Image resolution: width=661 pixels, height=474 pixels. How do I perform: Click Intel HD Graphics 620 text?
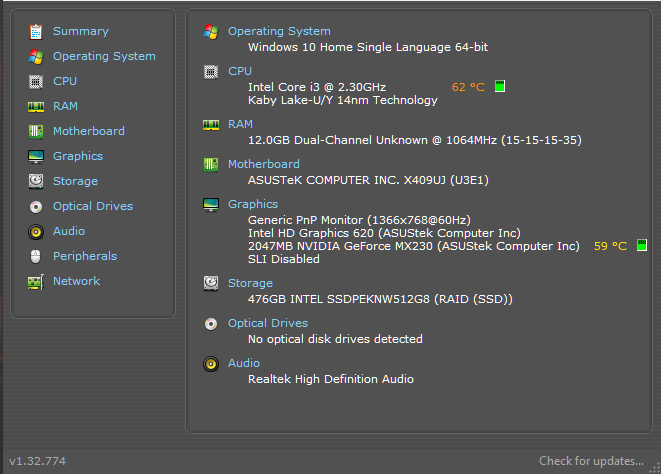pyautogui.click(x=384, y=233)
